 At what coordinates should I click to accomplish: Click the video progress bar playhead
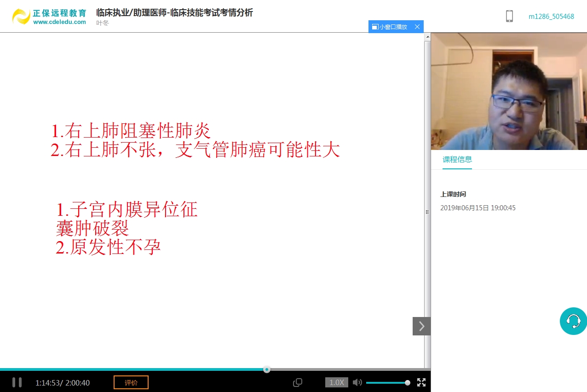pyautogui.click(x=267, y=369)
